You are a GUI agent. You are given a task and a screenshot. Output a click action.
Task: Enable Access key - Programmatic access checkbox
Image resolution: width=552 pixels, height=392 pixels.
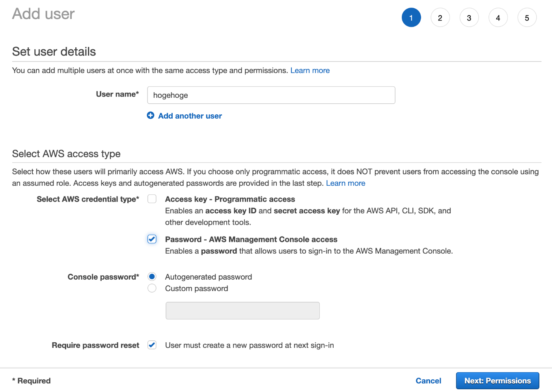(152, 199)
